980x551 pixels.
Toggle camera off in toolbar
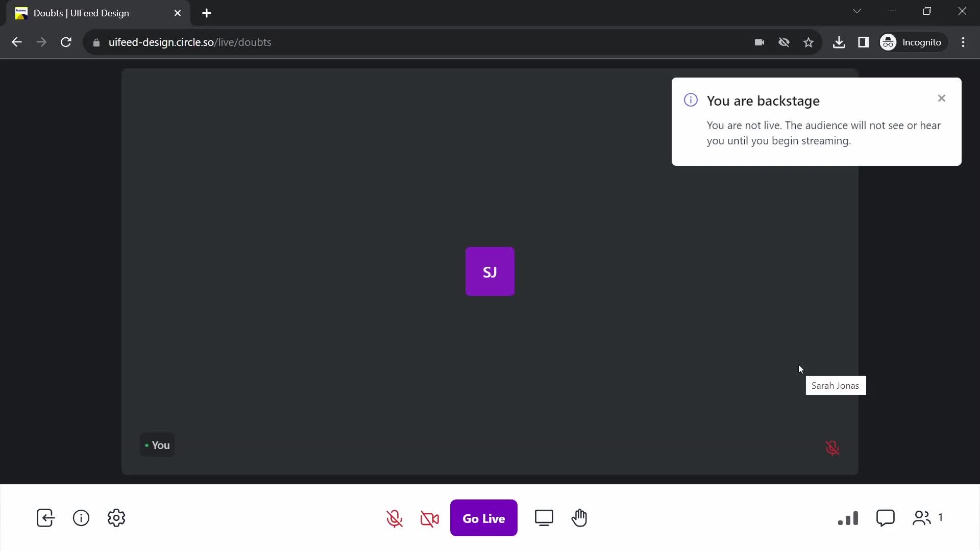tap(429, 518)
